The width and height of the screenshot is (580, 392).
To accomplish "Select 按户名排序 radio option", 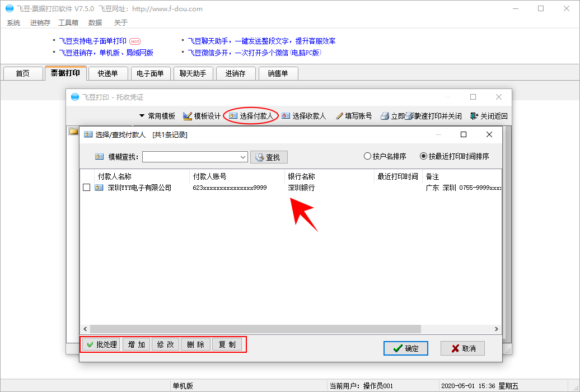I will [x=367, y=156].
